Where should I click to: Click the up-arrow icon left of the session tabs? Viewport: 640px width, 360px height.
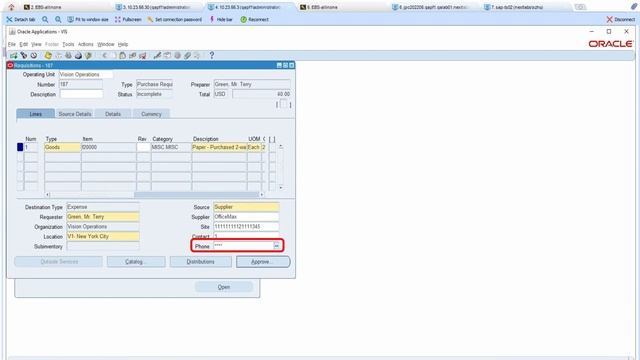point(11,7)
